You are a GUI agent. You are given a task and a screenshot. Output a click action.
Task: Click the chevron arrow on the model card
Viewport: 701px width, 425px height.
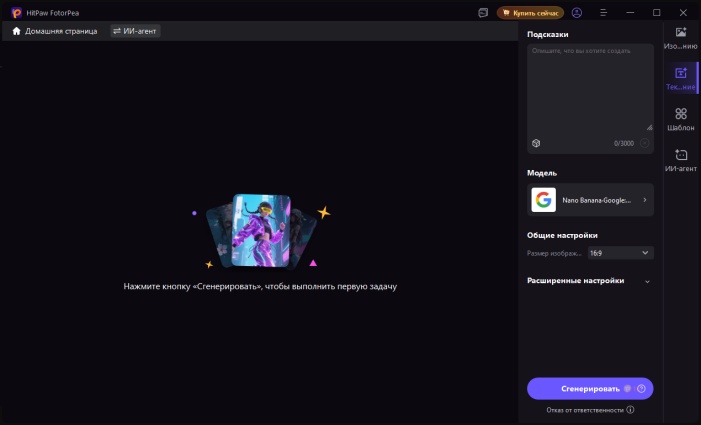(x=645, y=200)
